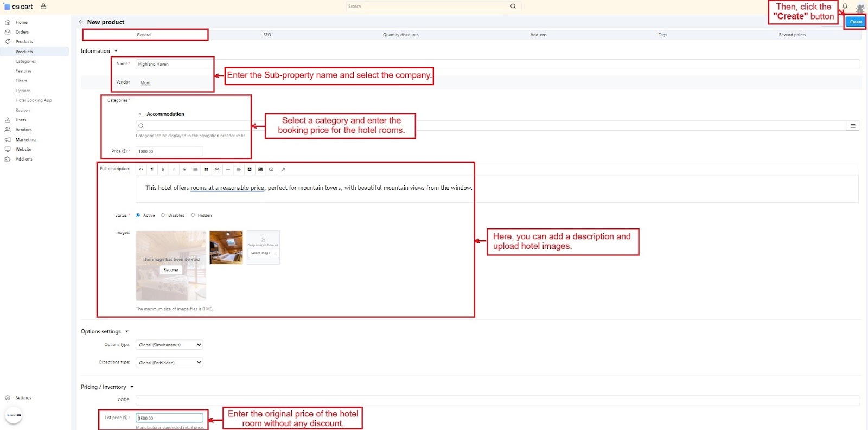Open category list menu icon at right
The image size is (868, 430).
[853, 126]
